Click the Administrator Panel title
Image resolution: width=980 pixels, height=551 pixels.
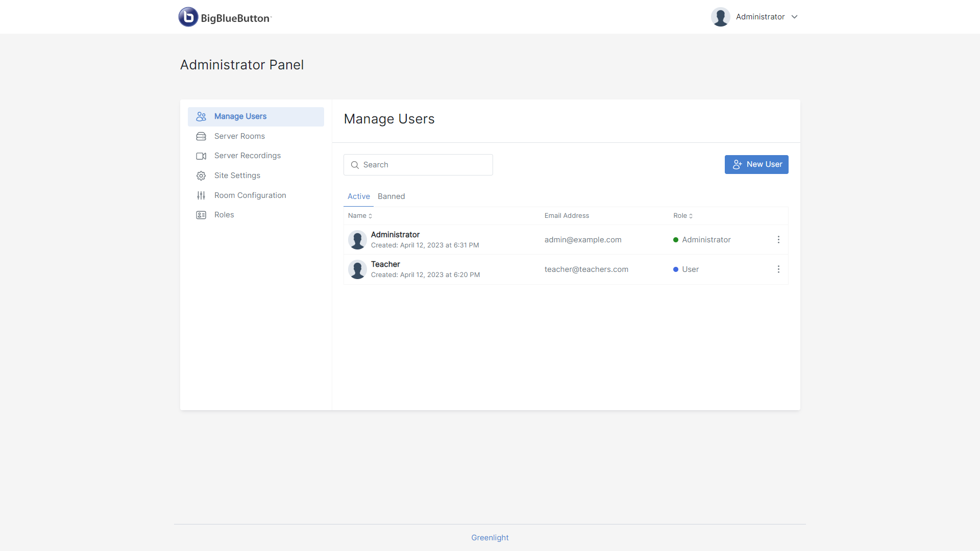click(242, 65)
